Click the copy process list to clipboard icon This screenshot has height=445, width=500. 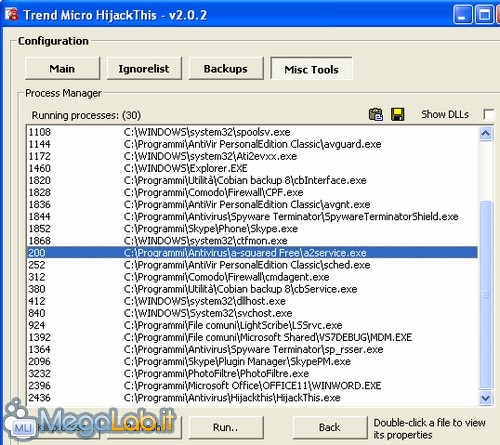tap(376, 114)
